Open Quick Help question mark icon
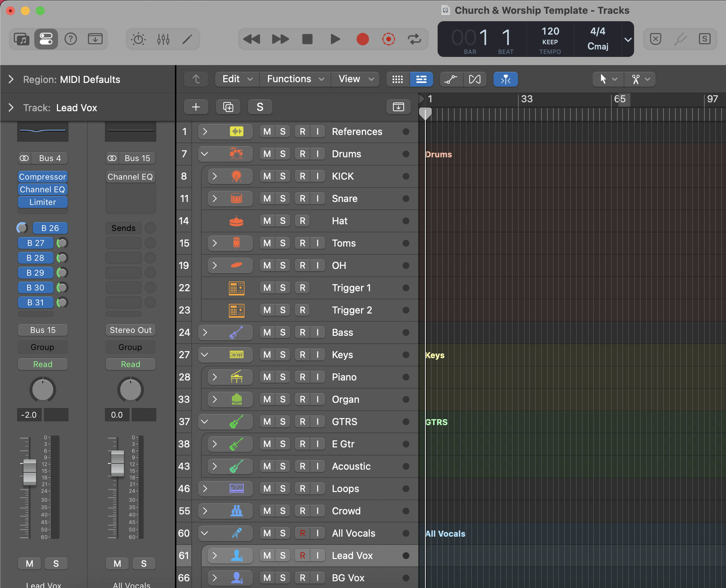Image resolution: width=726 pixels, height=588 pixels. pyautogui.click(x=71, y=39)
